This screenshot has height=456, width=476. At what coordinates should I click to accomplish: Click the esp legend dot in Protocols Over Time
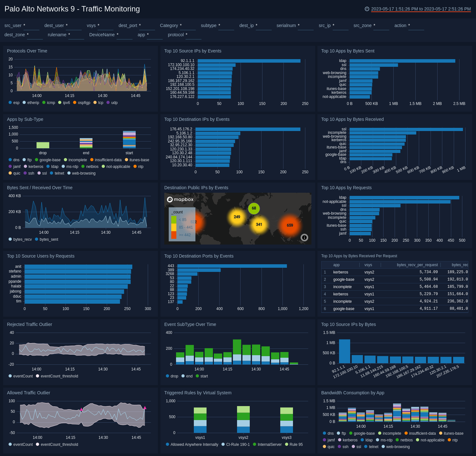[x=10, y=103]
